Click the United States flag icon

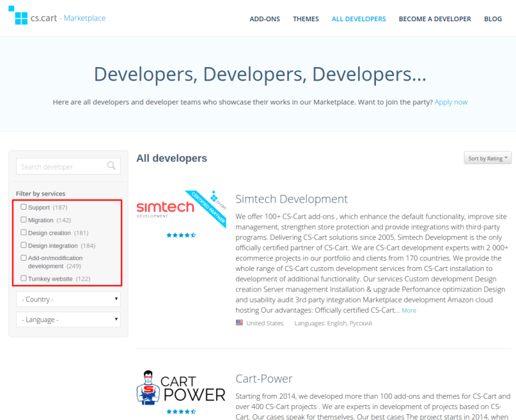239,322
